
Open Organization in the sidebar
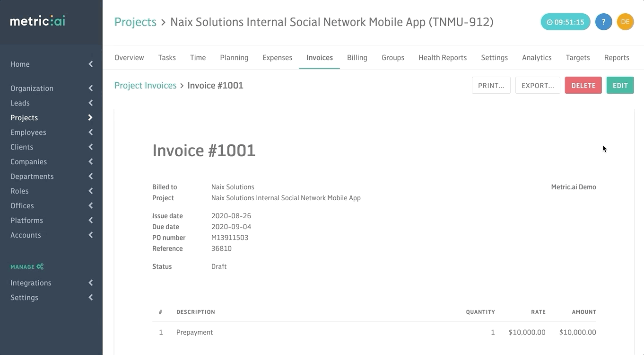pyautogui.click(x=32, y=88)
